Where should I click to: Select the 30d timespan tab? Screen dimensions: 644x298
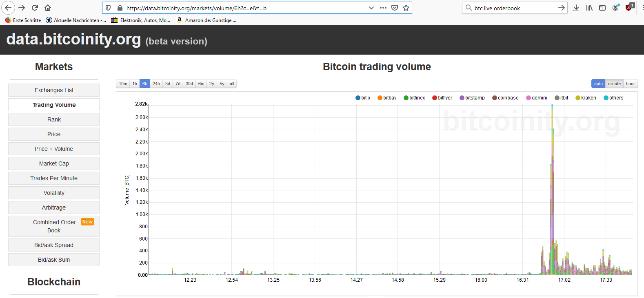pos(189,84)
